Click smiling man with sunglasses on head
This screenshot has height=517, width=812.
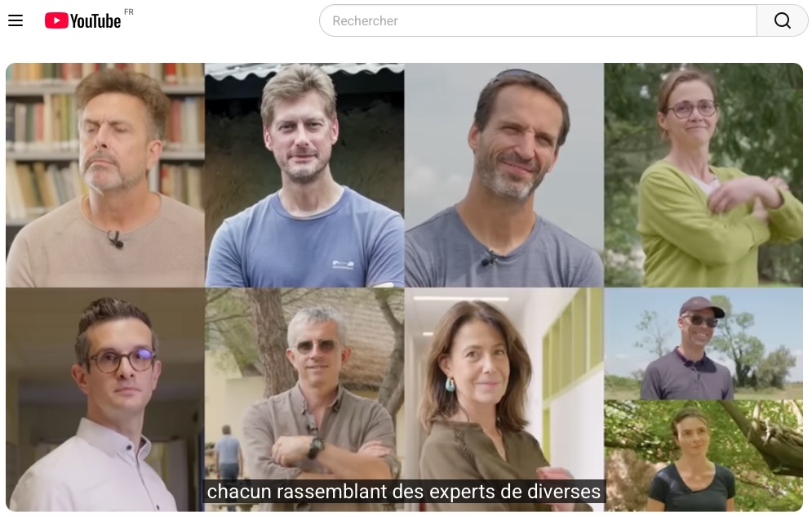pyautogui.click(x=504, y=175)
